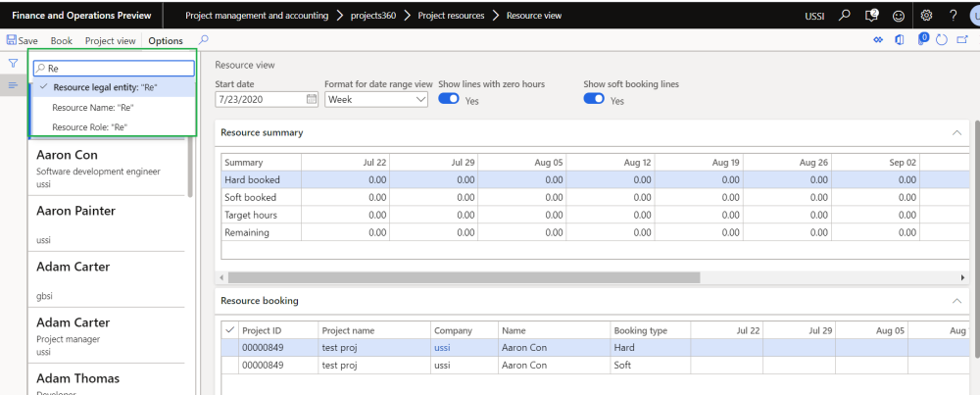Click the Resource summary horizontal scrollbar
Image resolution: width=980 pixels, height=395 pixels.
coord(463,277)
